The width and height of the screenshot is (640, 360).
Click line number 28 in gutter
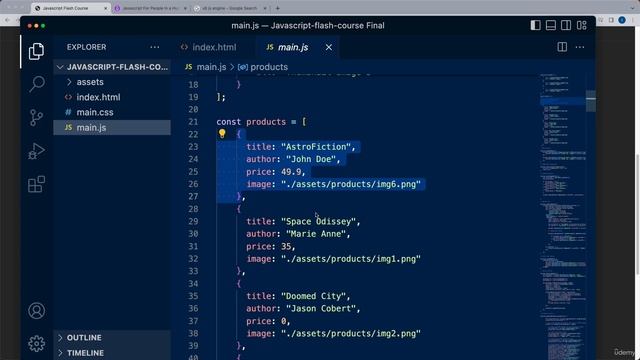(x=193, y=209)
